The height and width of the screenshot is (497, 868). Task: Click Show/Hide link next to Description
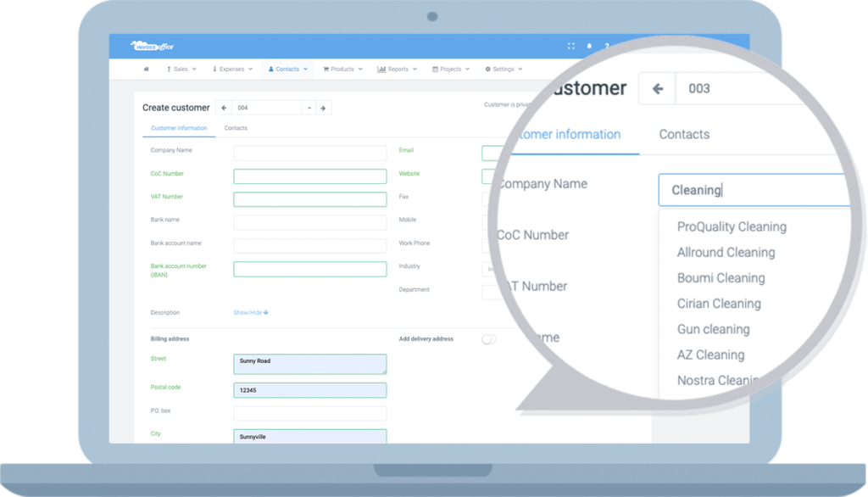(x=251, y=313)
